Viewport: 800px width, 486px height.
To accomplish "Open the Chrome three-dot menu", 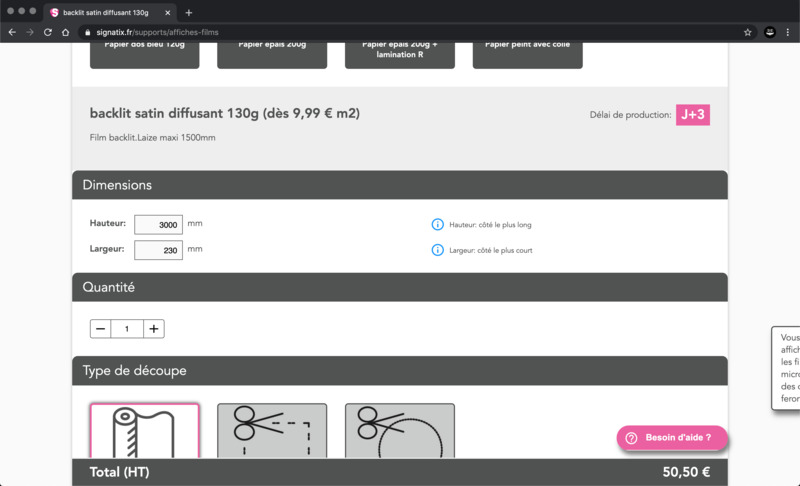I will click(x=789, y=32).
